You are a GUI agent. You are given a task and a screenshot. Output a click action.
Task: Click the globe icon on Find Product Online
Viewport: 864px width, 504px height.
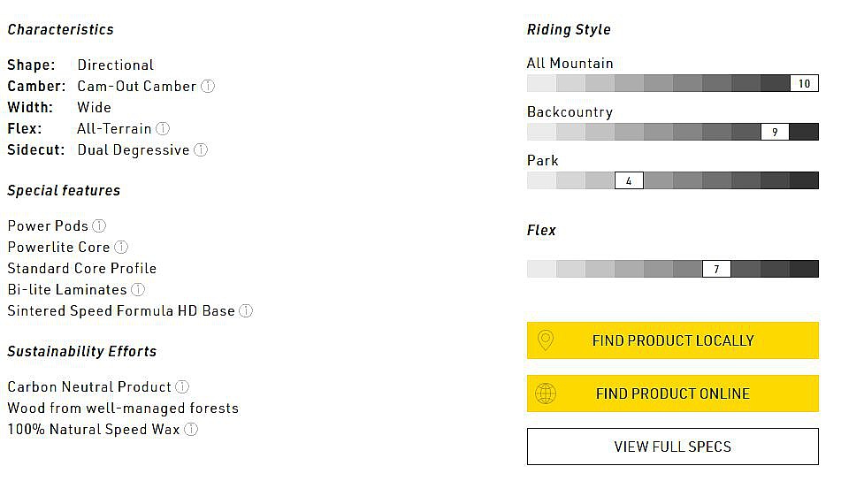[546, 393]
